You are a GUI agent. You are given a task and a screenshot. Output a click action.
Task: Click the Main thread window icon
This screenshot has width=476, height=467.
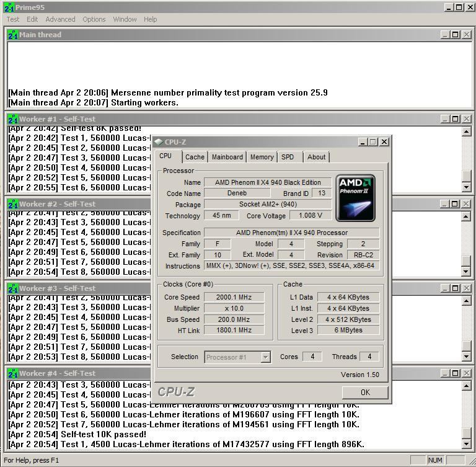pos(13,35)
